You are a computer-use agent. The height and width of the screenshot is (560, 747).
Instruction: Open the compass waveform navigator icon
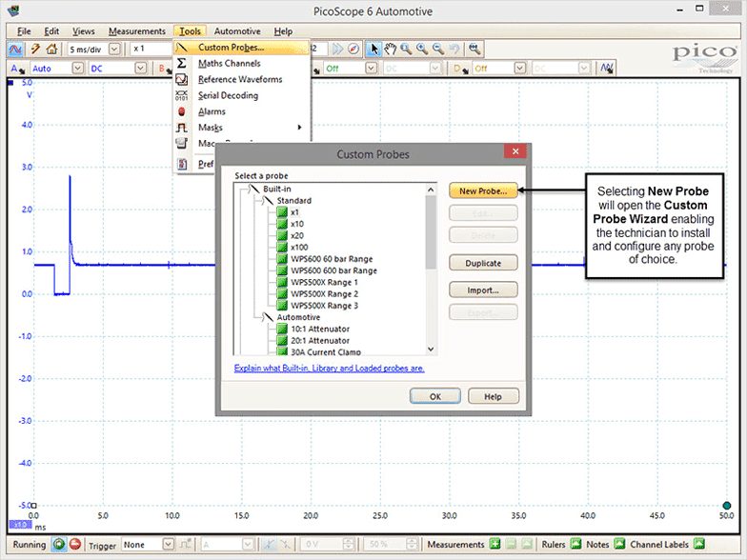[x=353, y=49]
